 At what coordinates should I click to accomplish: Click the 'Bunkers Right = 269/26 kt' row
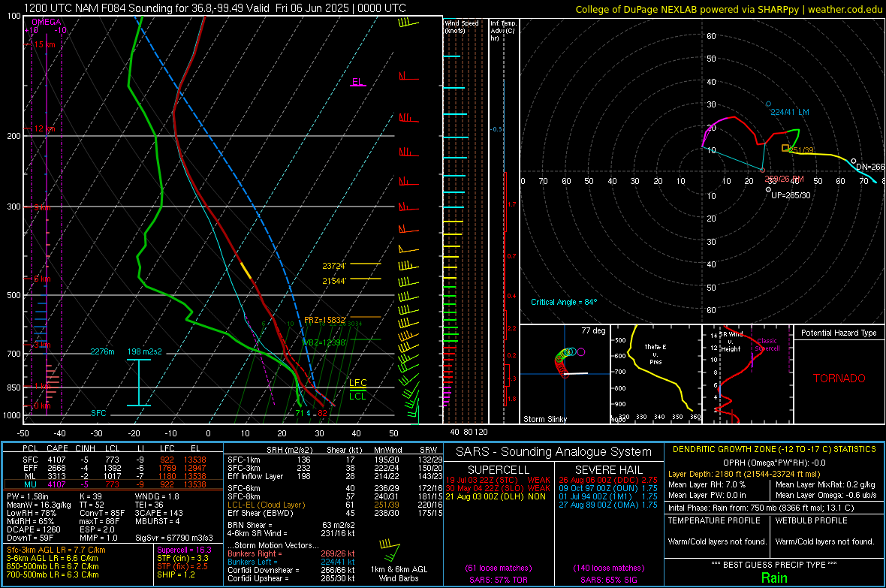point(291,553)
